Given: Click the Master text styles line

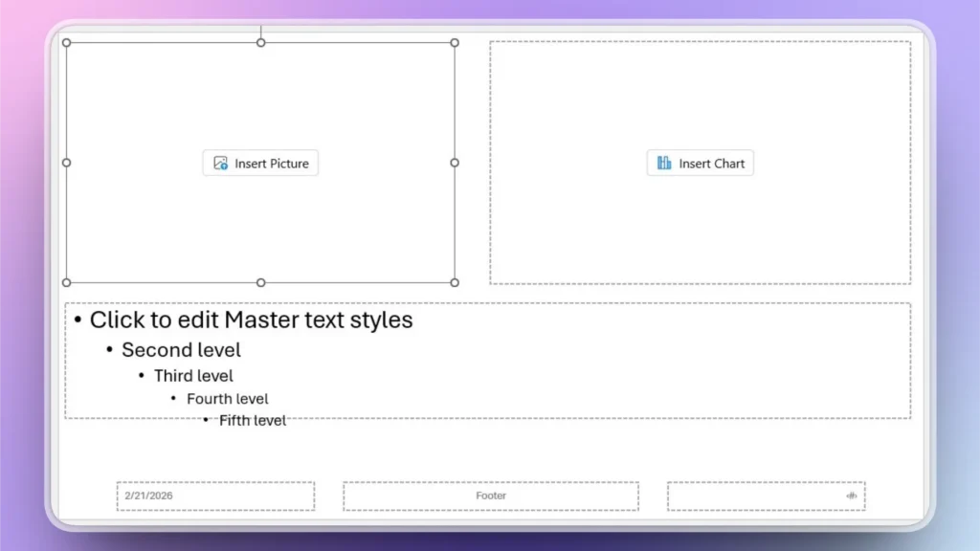Looking at the screenshot, I should click(251, 320).
